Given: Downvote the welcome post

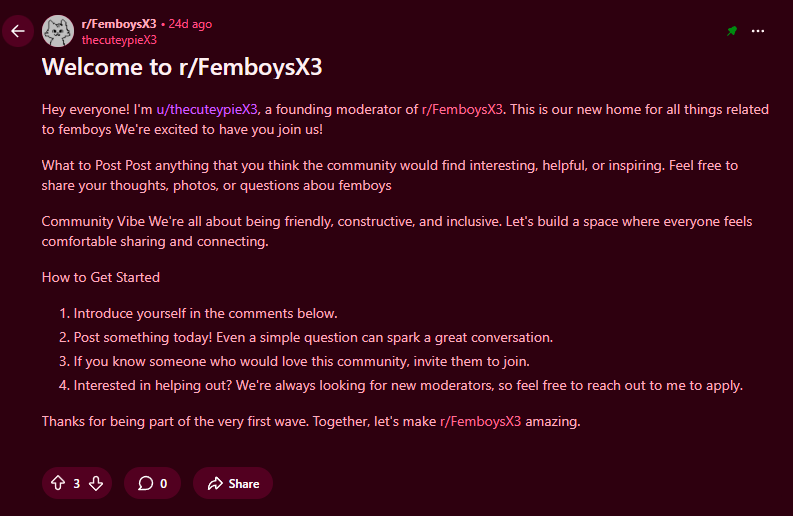Looking at the screenshot, I should [96, 483].
